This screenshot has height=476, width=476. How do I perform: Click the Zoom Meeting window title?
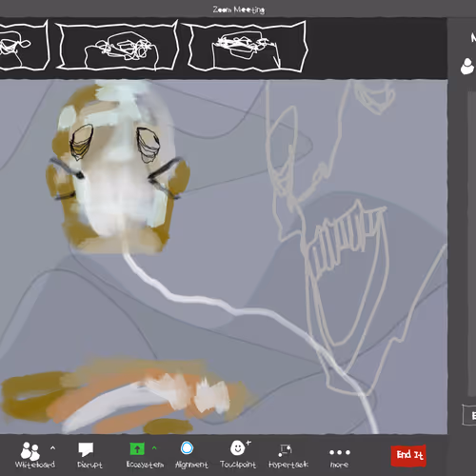[x=239, y=10]
